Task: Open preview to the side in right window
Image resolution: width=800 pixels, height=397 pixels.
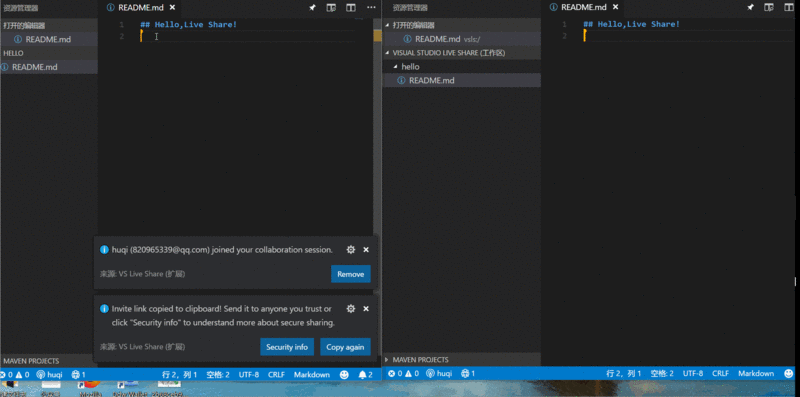Action: [x=769, y=8]
